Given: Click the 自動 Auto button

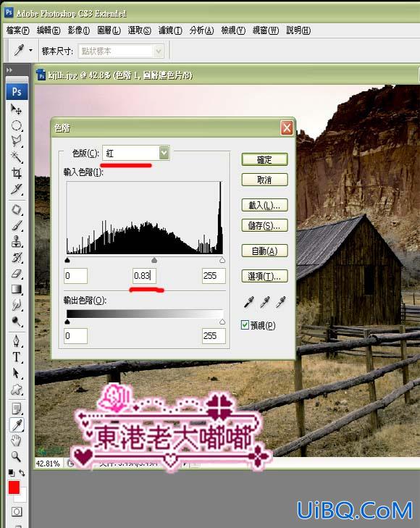Looking at the screenshot, I should click(x=264, y=251).
